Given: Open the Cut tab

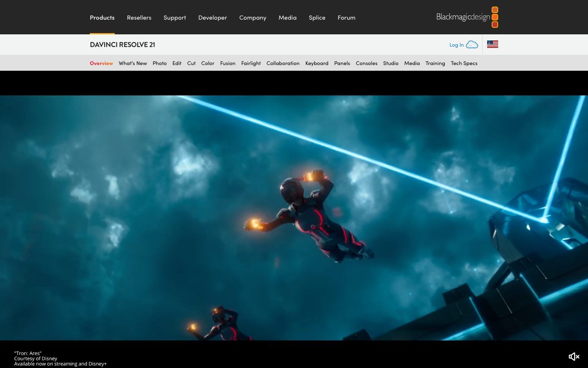Looking at the screenshot, I should click(192, 63).
